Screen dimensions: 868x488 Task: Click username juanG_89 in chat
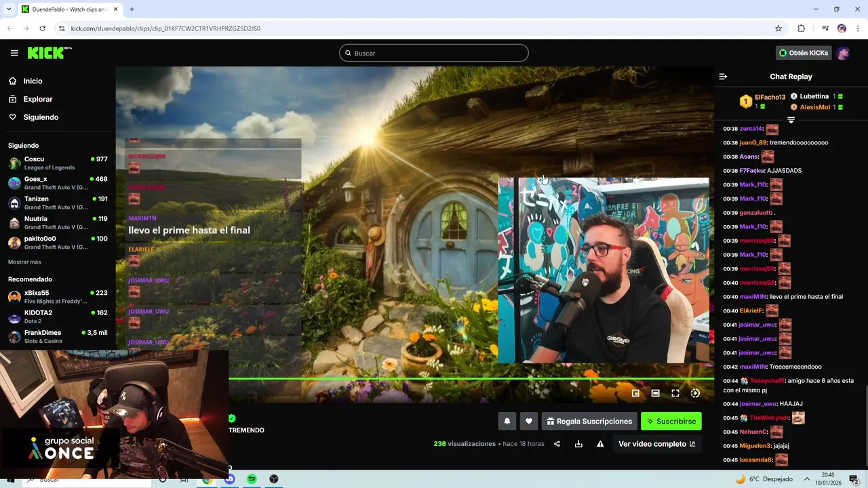(x=753, y=143)
